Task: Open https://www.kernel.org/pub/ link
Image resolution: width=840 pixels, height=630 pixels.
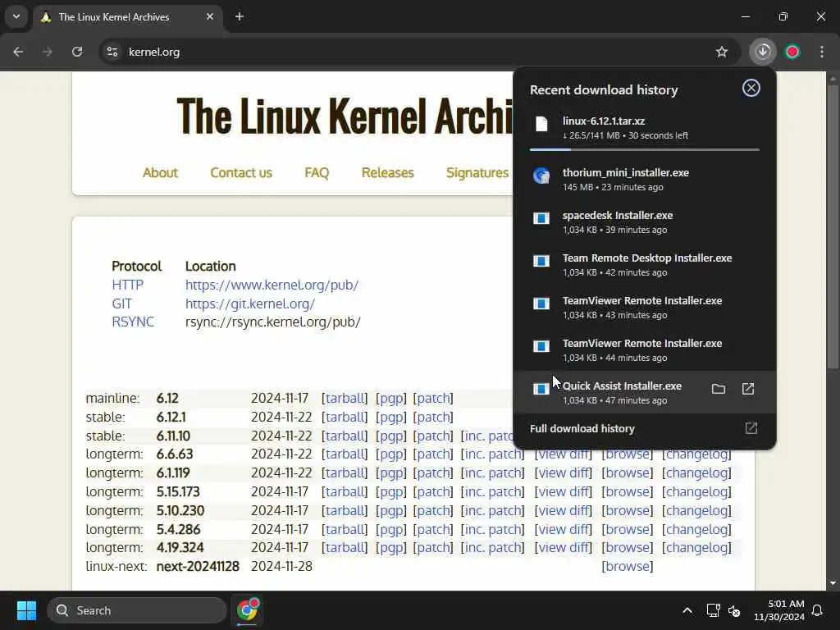Action: [272, 285]
